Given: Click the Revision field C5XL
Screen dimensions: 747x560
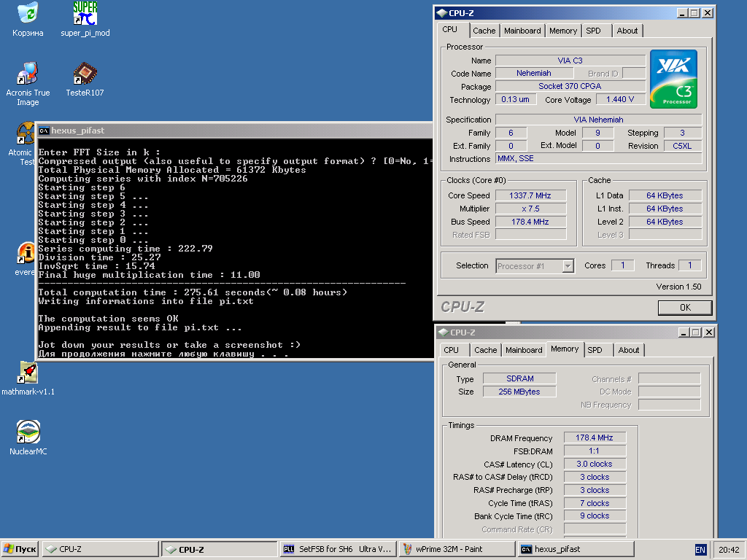Looking at the screenshot, I should point(683,146).
